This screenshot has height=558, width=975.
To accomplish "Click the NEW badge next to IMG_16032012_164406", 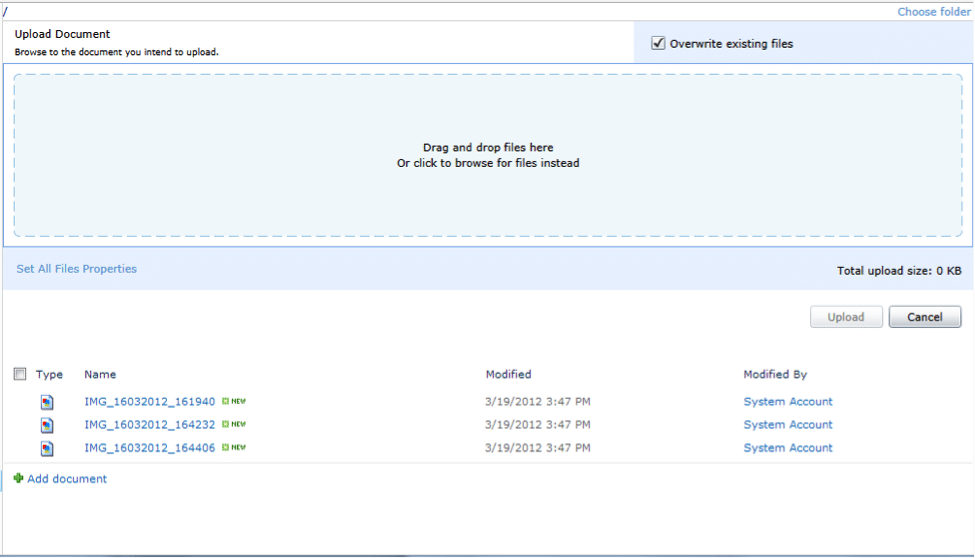I will click(x=234, y=447).
